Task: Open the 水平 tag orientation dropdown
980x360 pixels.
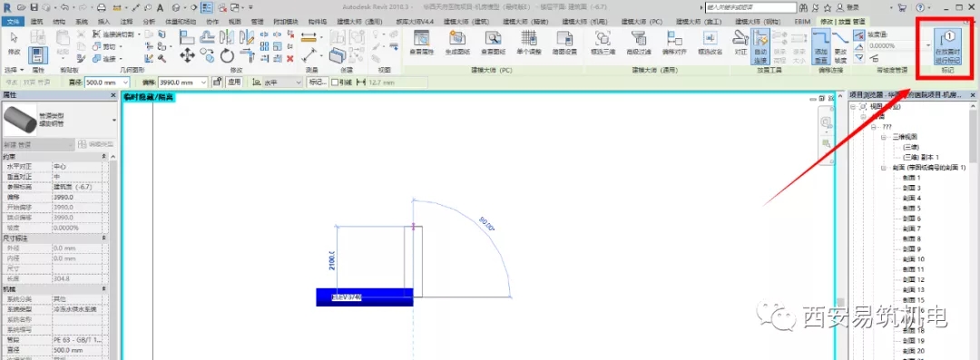Action: 298,83
